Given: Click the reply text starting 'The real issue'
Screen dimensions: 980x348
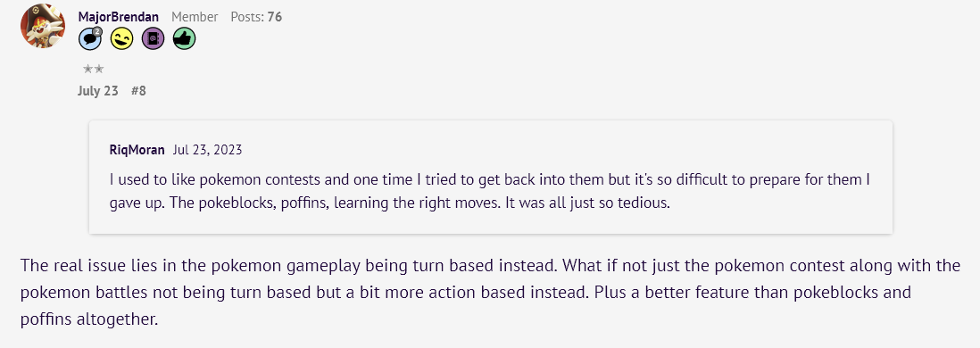Looking at the screenshot, I should pyautogui.click(x=490, y=293).
